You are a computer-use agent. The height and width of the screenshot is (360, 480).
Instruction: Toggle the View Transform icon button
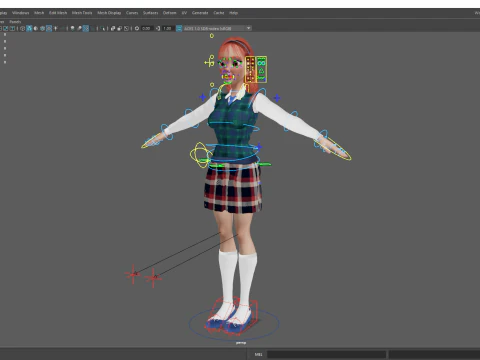pyautogui.click(x=179, y=28)
